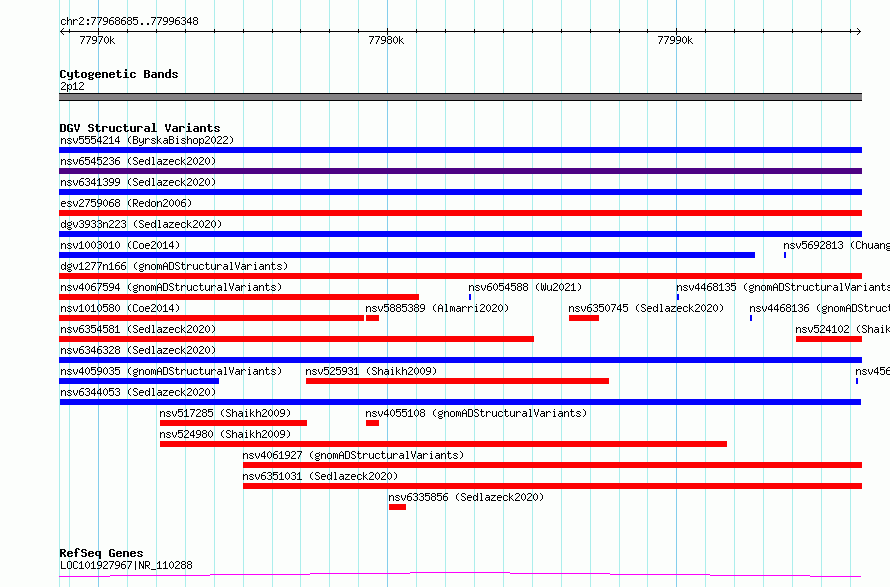Select the red esv2759068 variant bar
The image size is (890, 587).
(460, 213)
